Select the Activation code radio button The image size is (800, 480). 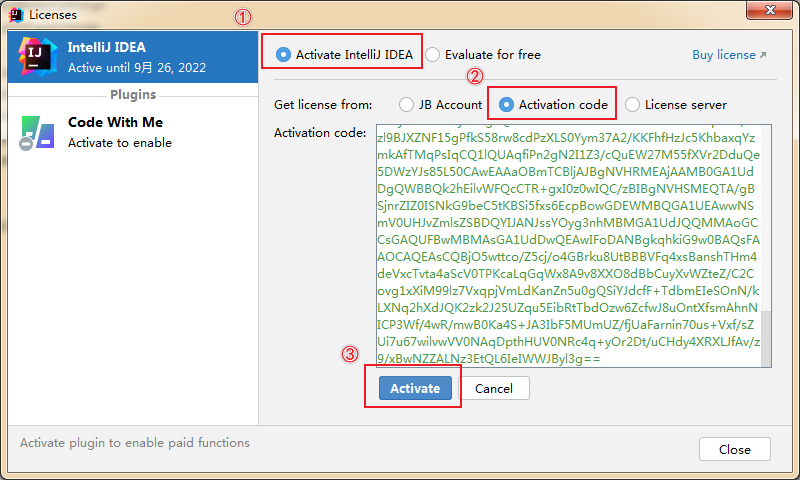(x=506, y=105)
